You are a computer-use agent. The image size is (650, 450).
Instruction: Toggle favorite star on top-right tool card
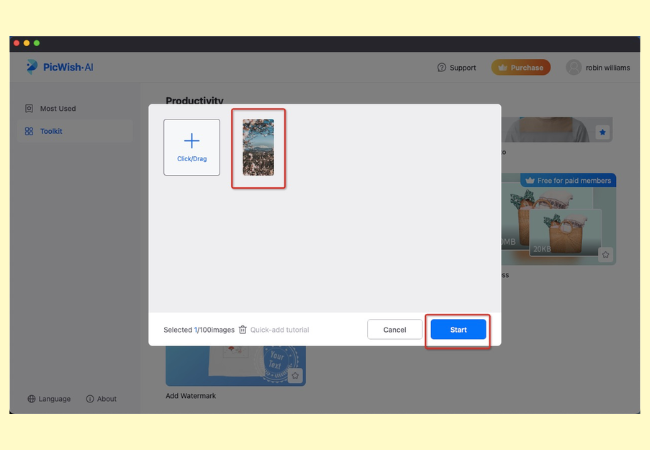(602, 132)
